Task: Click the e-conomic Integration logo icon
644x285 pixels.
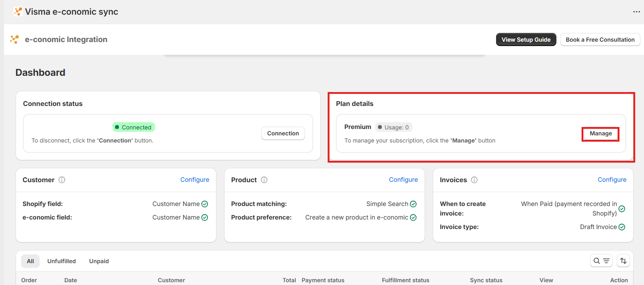Action: coord(15,39)
